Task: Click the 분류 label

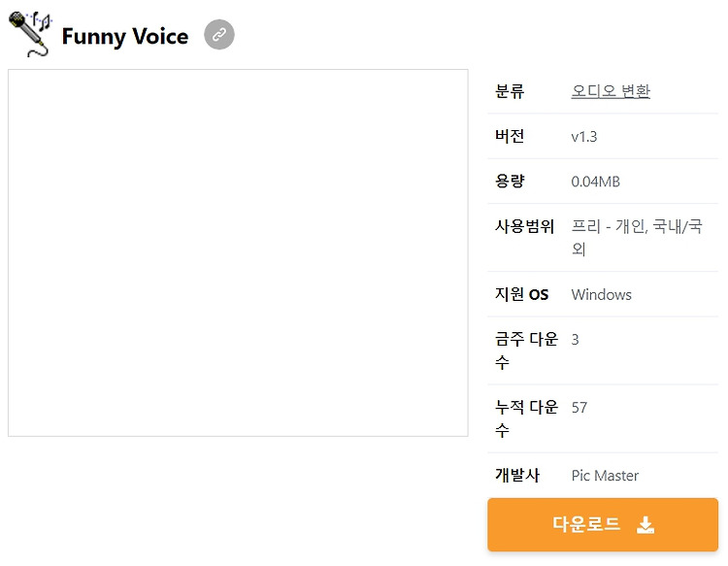Action: coord(510,91)
